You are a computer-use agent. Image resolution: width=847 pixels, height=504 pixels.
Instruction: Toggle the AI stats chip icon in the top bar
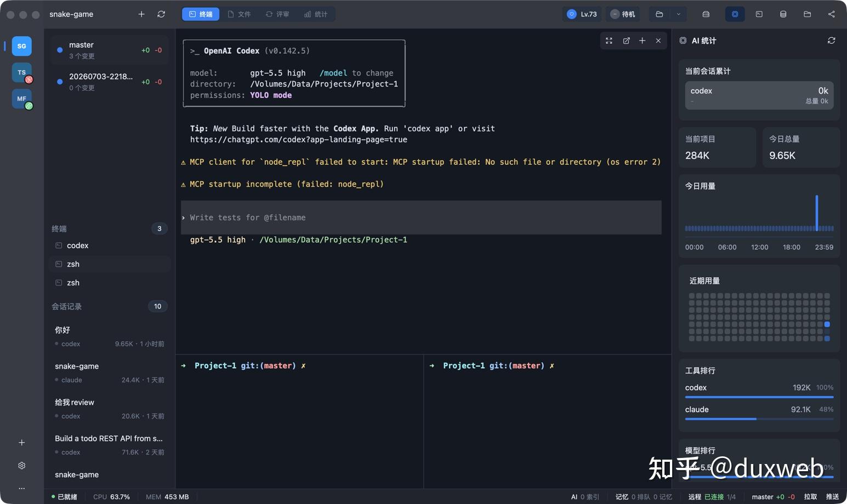click(735, 14)
